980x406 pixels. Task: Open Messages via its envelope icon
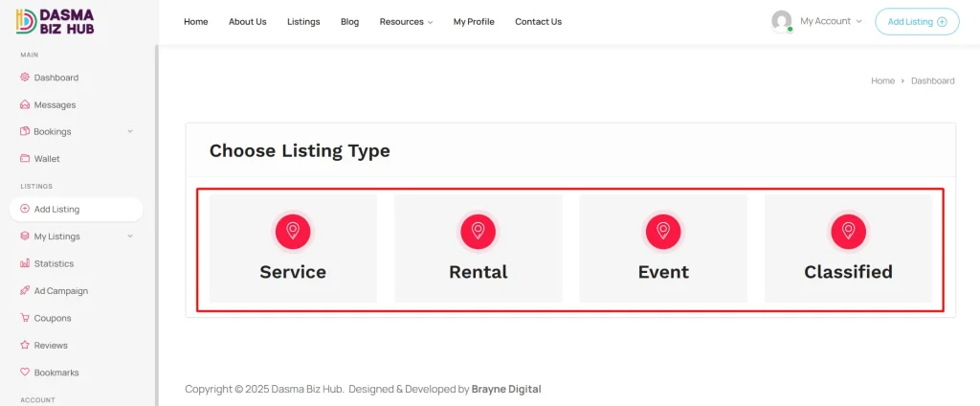click(x=25, y=104)
